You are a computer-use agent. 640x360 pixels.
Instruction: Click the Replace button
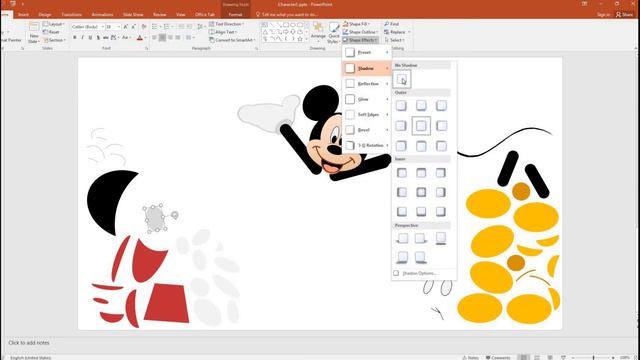click(x=397, y=32)
